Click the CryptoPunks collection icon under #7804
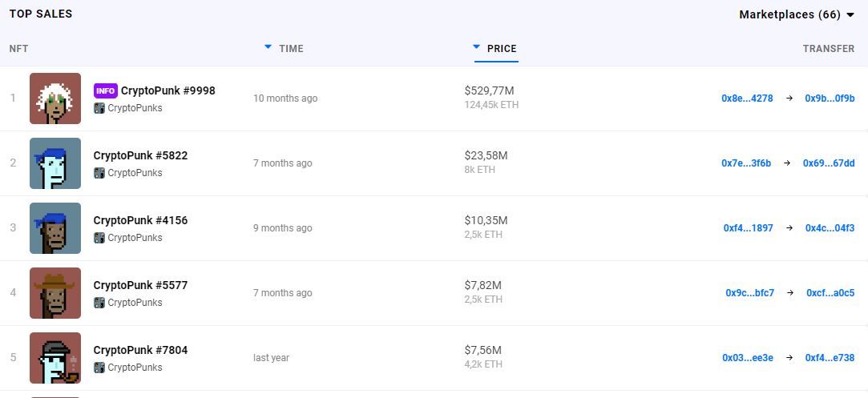This screenshot has width=868, height=398. coord(99,368)
